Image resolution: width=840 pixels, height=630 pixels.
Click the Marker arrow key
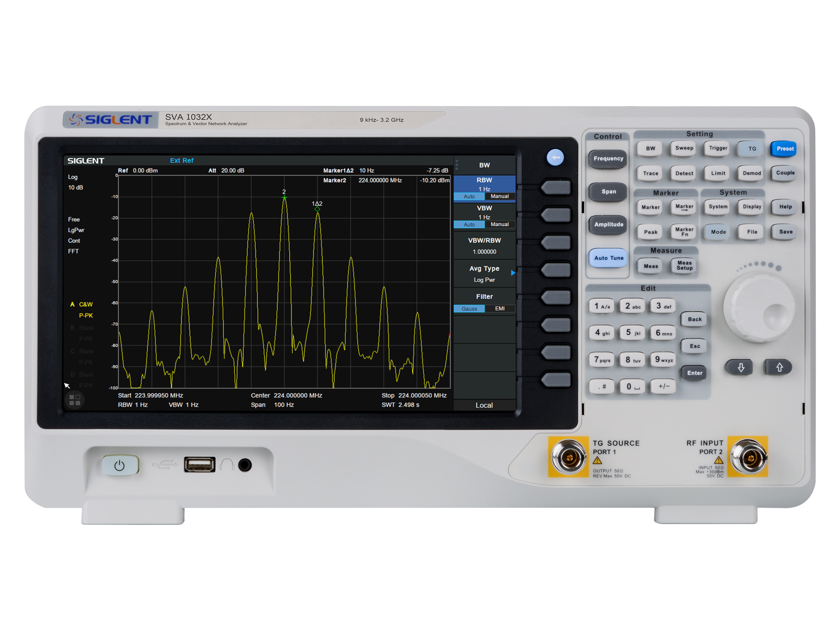click(x=684, y=207)
